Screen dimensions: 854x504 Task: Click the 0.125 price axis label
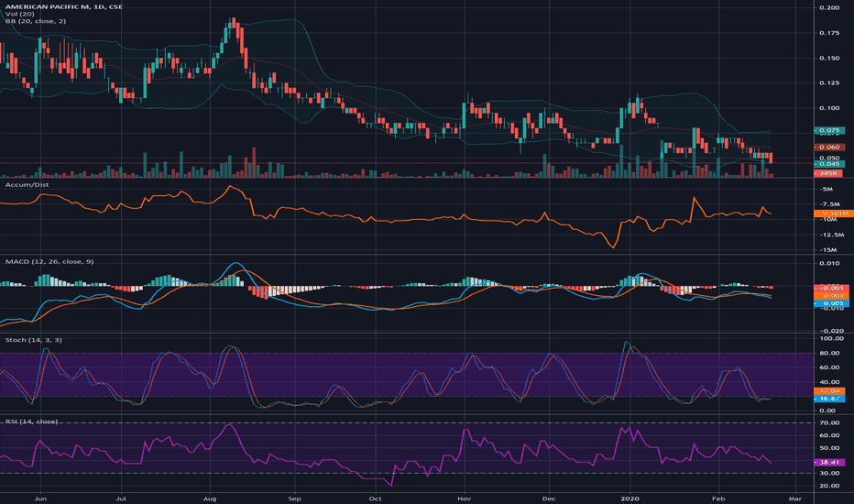coord(829,82)
